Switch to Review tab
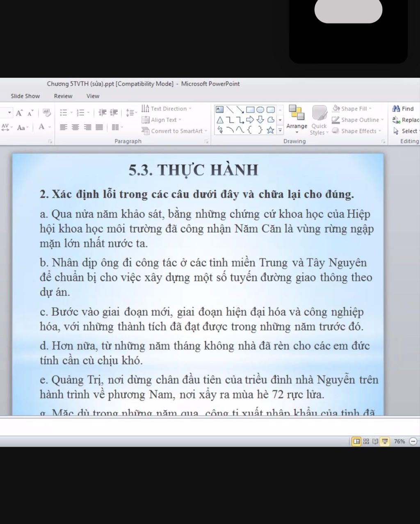The width and height of the screenshot is (420, 524). coord(63,96)
